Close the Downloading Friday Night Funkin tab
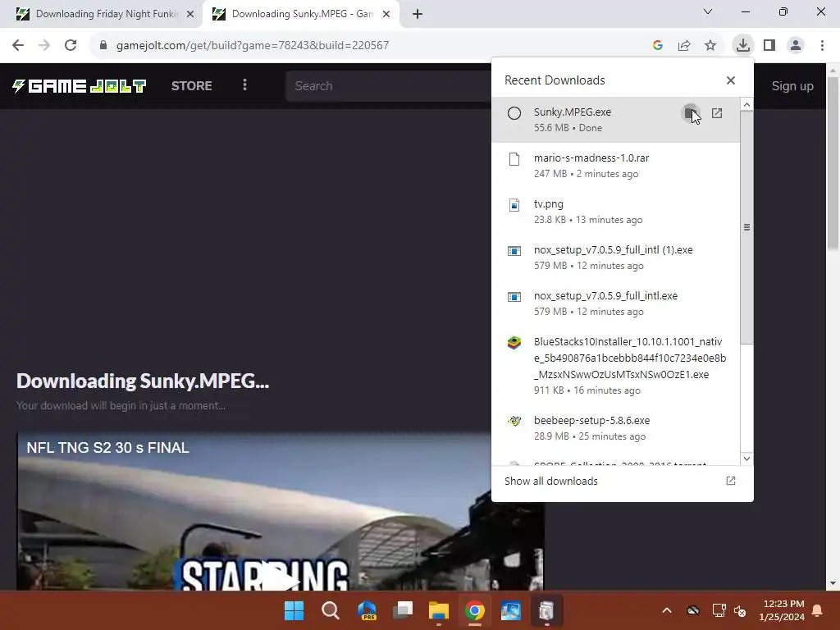 (x=190, y=14)
